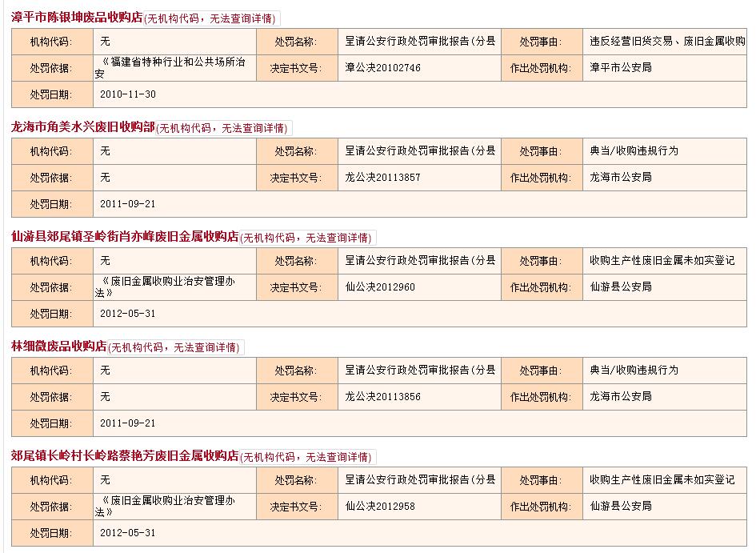Click 收购生产性废旧金属未如实登记 in the 蔡艳芳 record
Screen dimensions: 756x553
[662, 480]
